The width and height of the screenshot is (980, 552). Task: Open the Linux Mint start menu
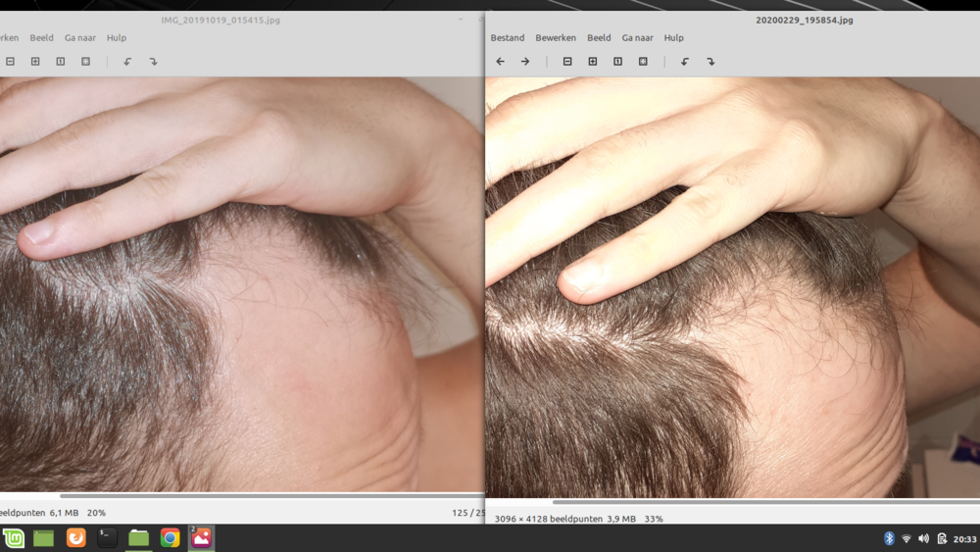tap(14, 538)
